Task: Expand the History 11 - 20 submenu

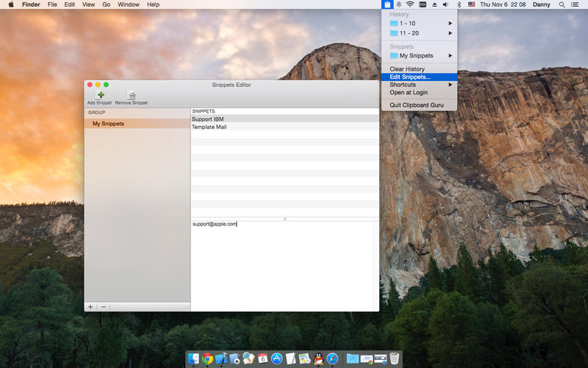Action: tap(419, 33)
